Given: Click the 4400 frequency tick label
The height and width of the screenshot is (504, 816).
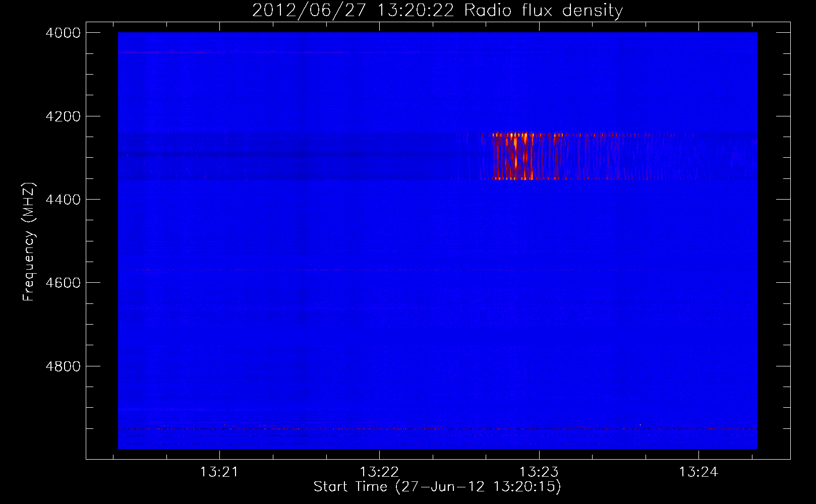Looking at the screenshot, I should 63,200.
